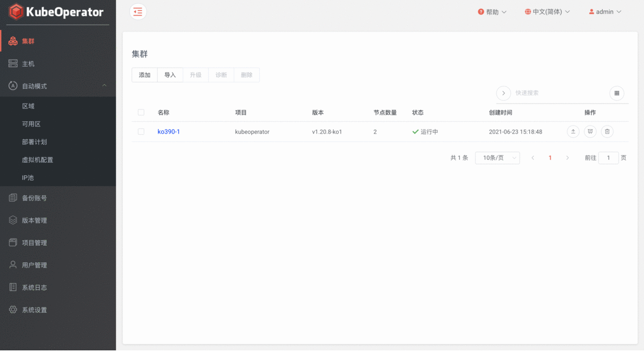Click the KubeOperator logo

click(x=56, y=11)
